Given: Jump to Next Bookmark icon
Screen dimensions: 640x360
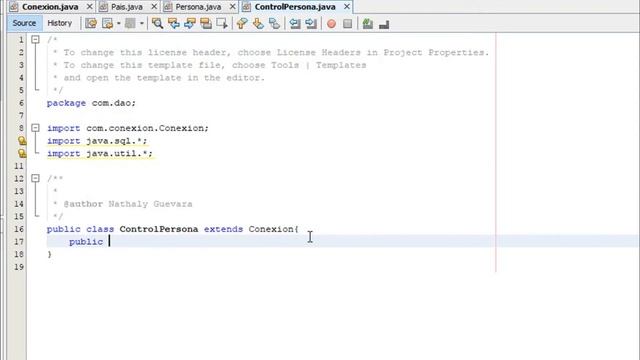Looking at the screenshot, I should tap(258, 24).
